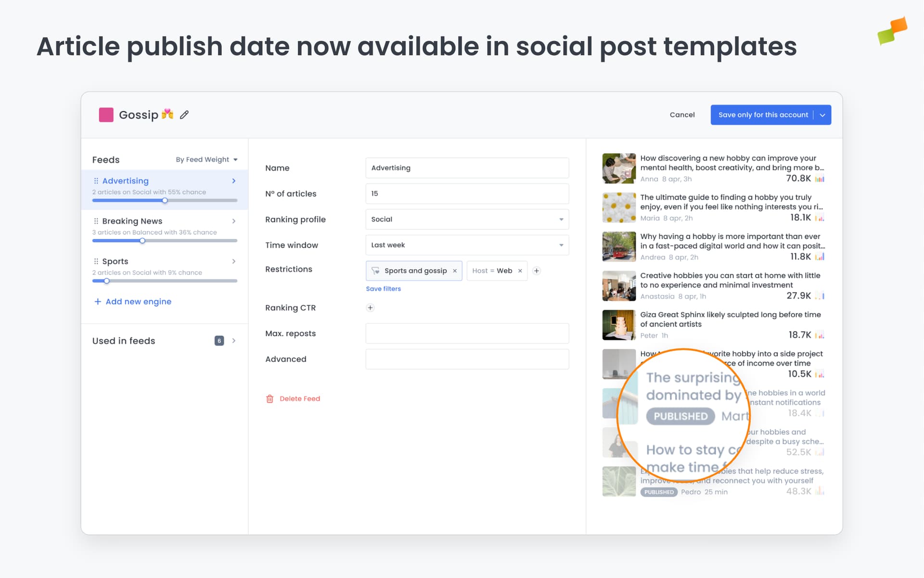Click the Save filters link
The width and height of the screenshot is (924, 578).
383,289
